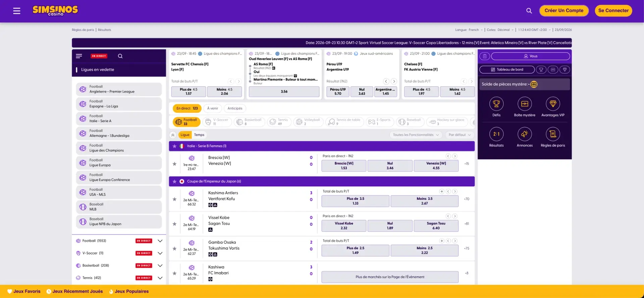Open Toutes les Fonctionnalités dropdown
Image resolution: width=644 pixels, height=298 pixels.
coord(416,135)
